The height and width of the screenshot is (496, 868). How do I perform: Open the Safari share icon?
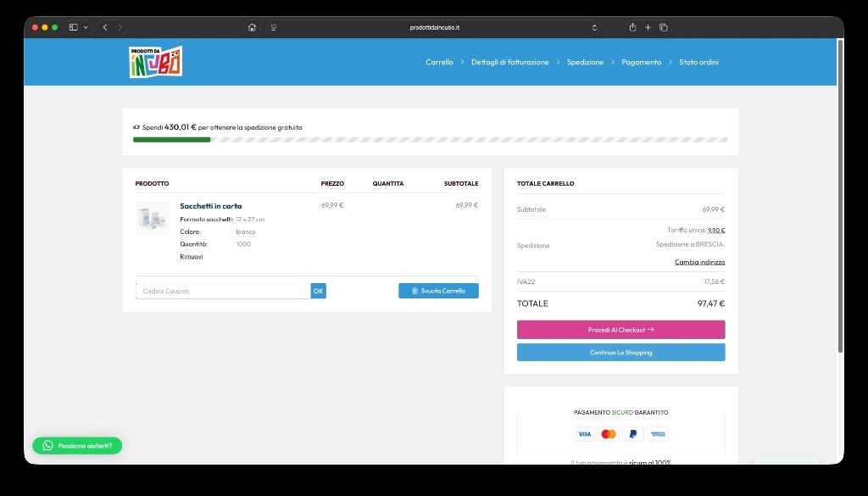(x=632, y=27)
